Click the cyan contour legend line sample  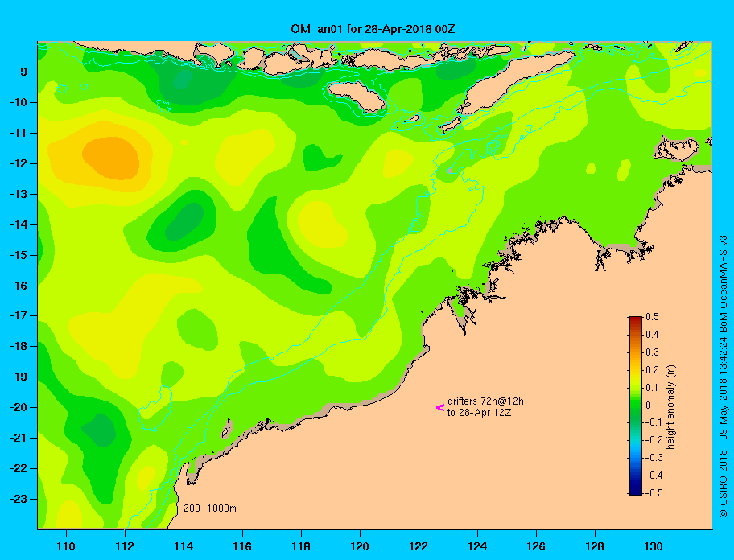[202, 517]
